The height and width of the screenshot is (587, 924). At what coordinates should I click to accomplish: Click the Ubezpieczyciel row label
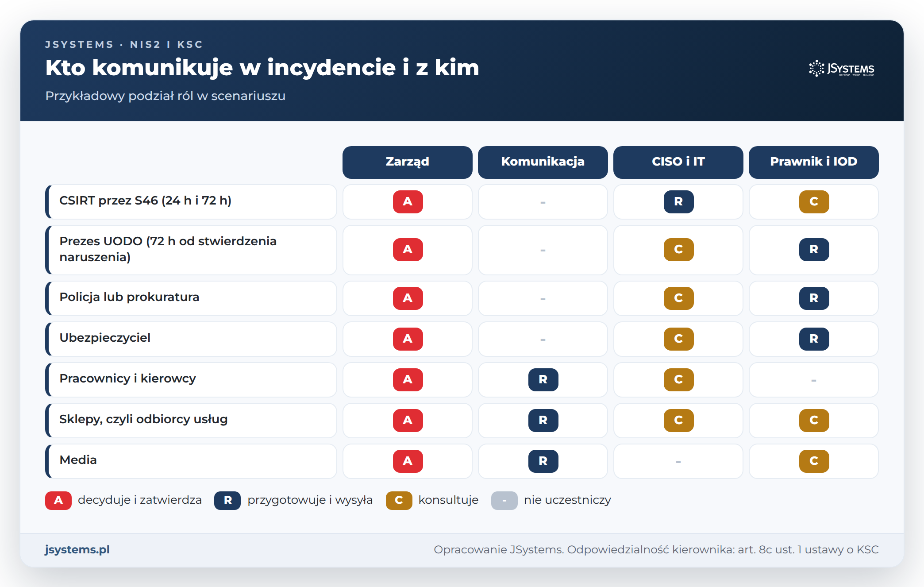(x=191, y=339)
